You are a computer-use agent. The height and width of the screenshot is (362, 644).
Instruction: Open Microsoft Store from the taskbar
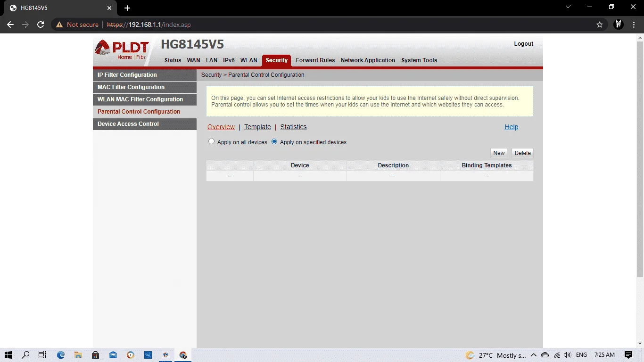tap(96, 355)
